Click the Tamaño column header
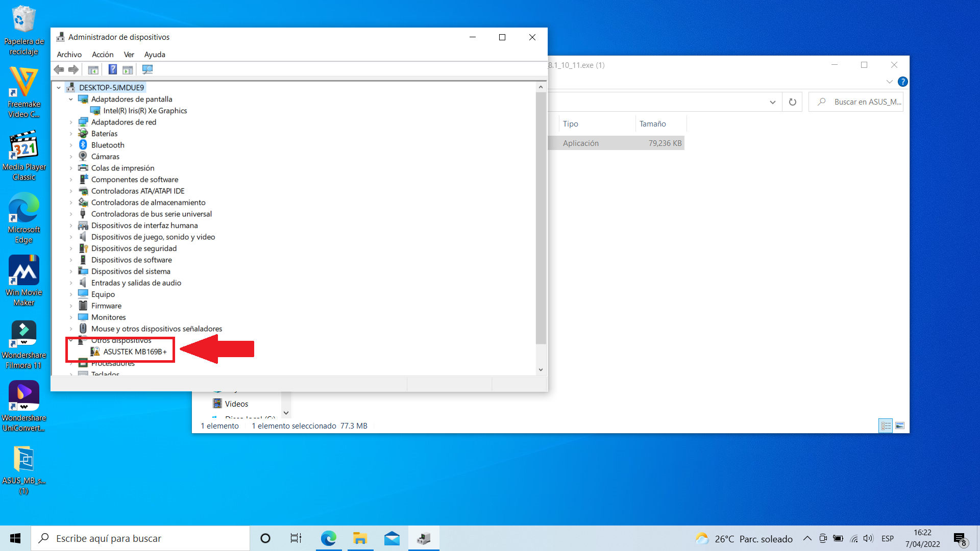Screen dimensions: 980x551 [653, 124]
